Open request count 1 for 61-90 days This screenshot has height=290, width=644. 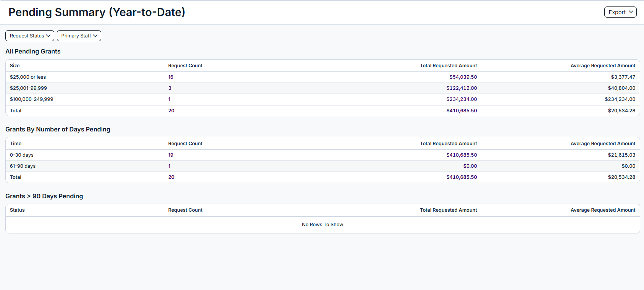pos(169,166)
